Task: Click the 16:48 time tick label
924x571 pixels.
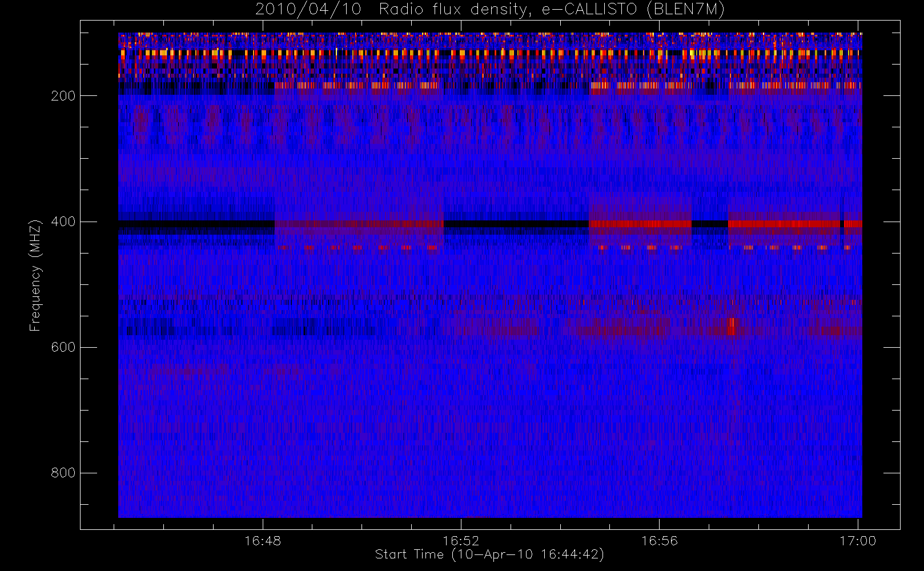Action: [x=263, y=541]
